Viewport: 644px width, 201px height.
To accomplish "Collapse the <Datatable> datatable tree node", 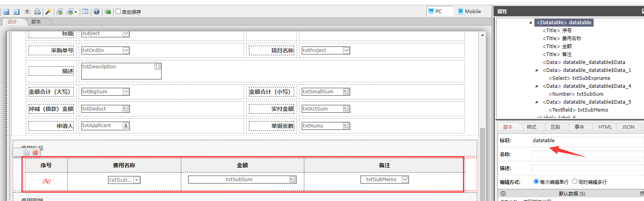I will coord(530,23).
